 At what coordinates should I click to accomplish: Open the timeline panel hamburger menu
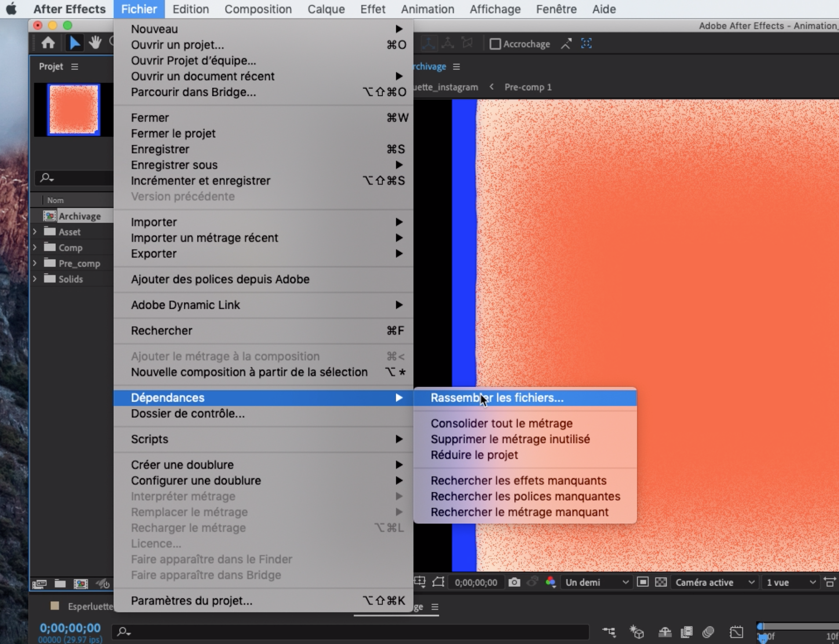435,607
